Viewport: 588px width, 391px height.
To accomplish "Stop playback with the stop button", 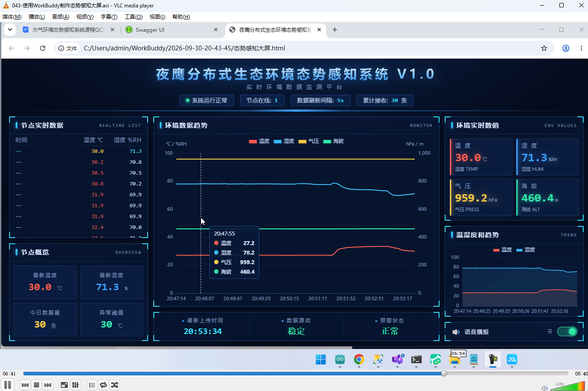I will click(x=36, y=385).
